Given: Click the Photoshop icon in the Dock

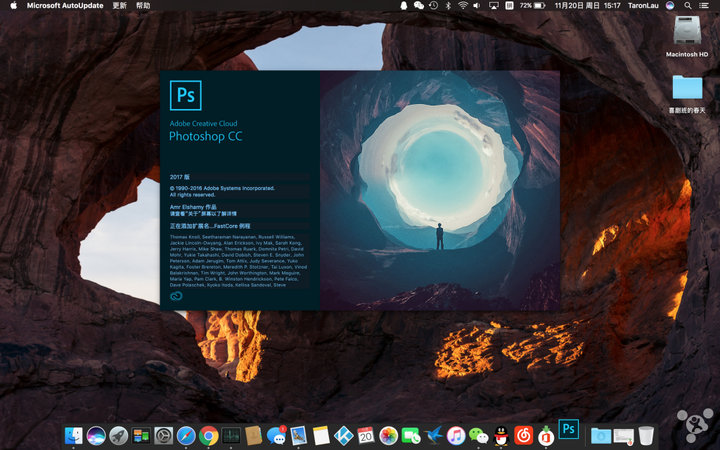Looking at the screenshot, I should [x=568, y=429].
